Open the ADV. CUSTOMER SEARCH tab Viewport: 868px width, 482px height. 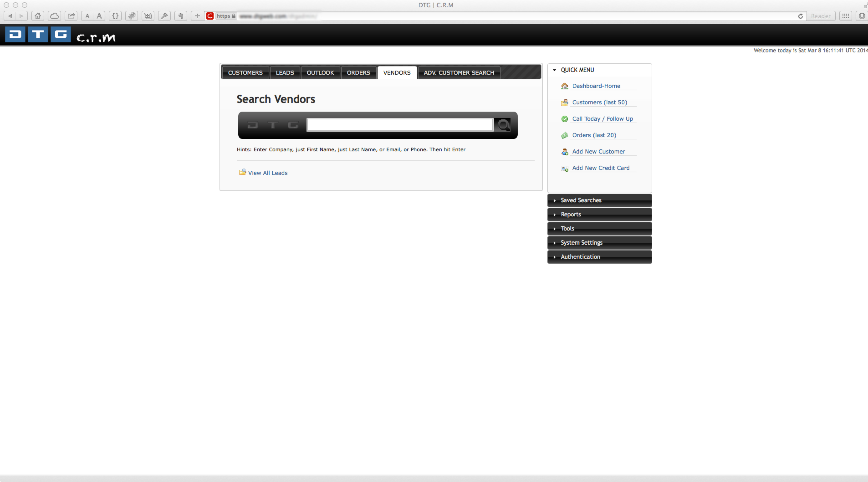point(459,72)
